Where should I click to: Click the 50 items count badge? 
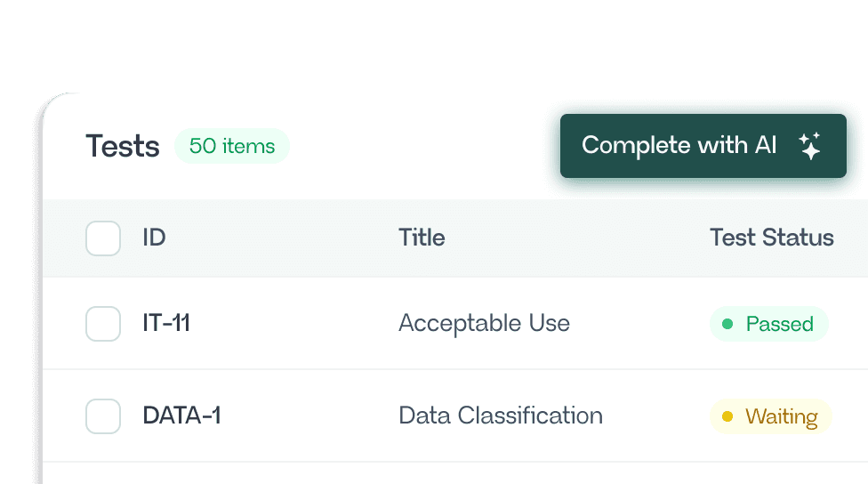pyautogui.click(x=232, y=146)
